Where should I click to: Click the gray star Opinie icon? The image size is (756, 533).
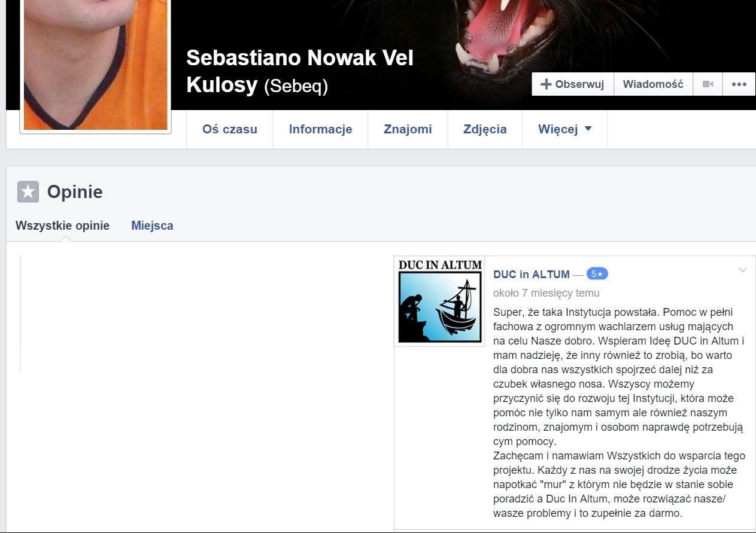28,192
